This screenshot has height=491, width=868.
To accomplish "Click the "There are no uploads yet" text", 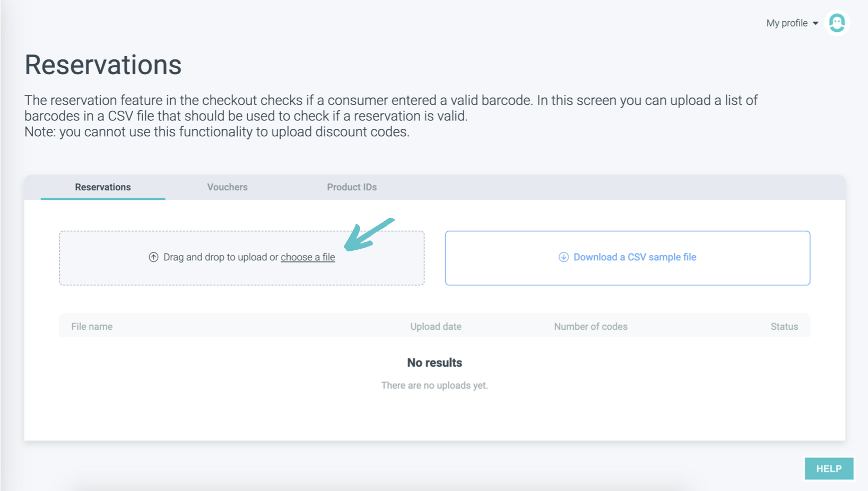I will point(435,385).
